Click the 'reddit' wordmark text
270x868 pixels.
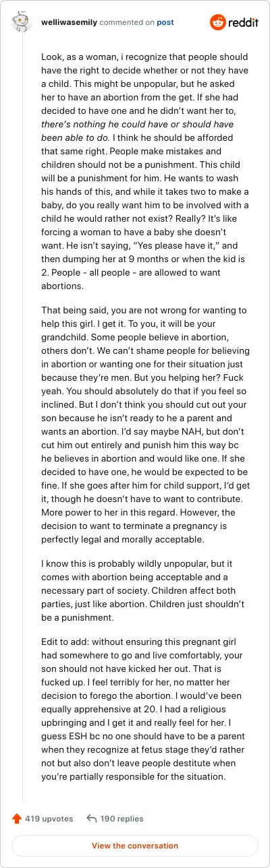point(244,22)
